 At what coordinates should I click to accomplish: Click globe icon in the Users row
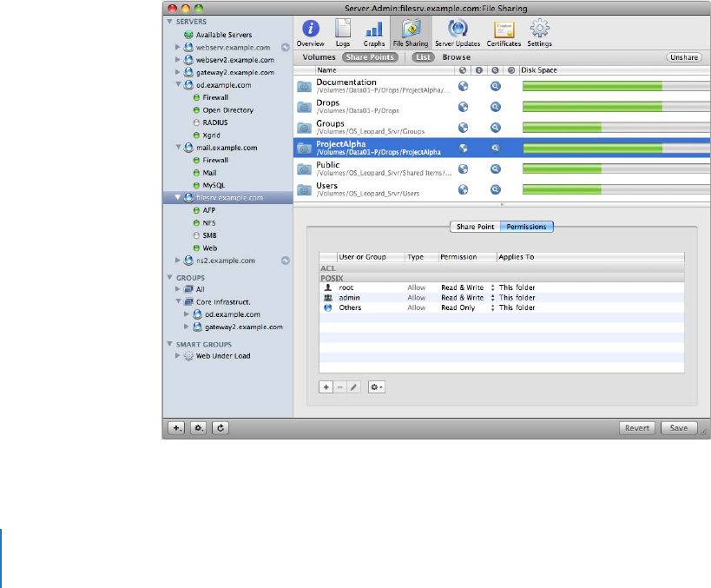click(463, 189)
